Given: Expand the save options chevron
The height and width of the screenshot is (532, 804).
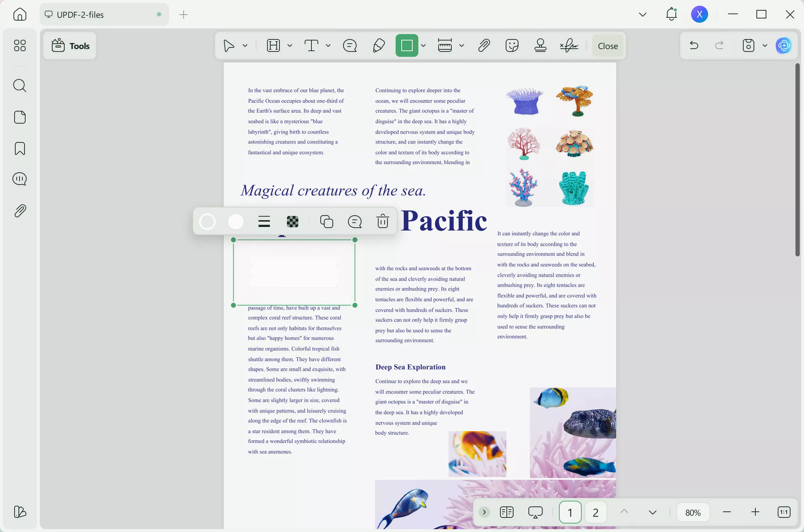Looking at the screenshot, I should (x=765, y=45).
